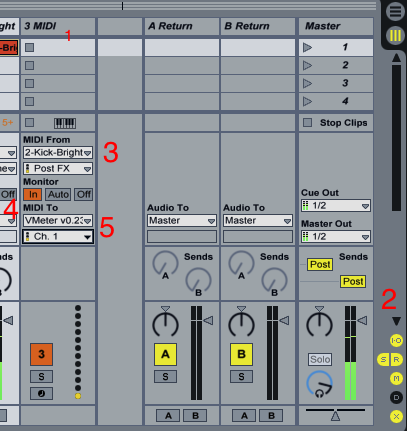Open the Master Out 1/2 dropdown

click(336, 237)
